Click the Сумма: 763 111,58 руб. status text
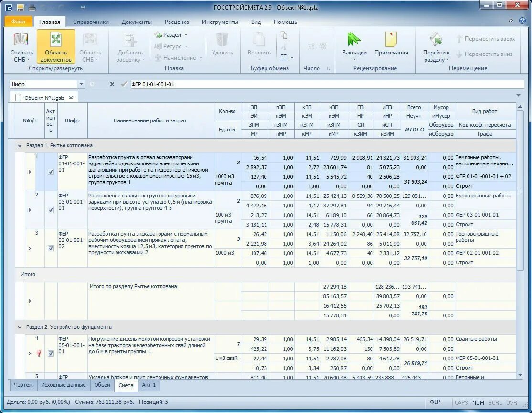532x413 pixels. coord(105,402)
